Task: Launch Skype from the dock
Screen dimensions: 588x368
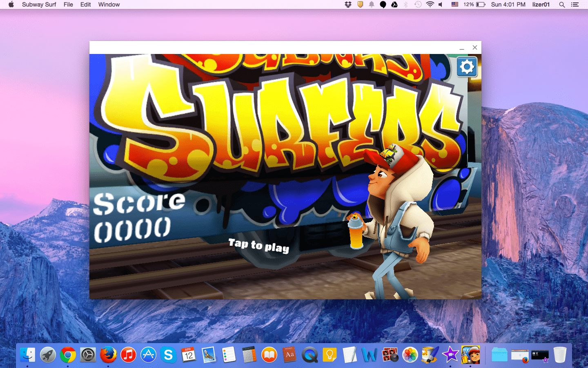Action: pyautogui.click(x=168, y=355)
